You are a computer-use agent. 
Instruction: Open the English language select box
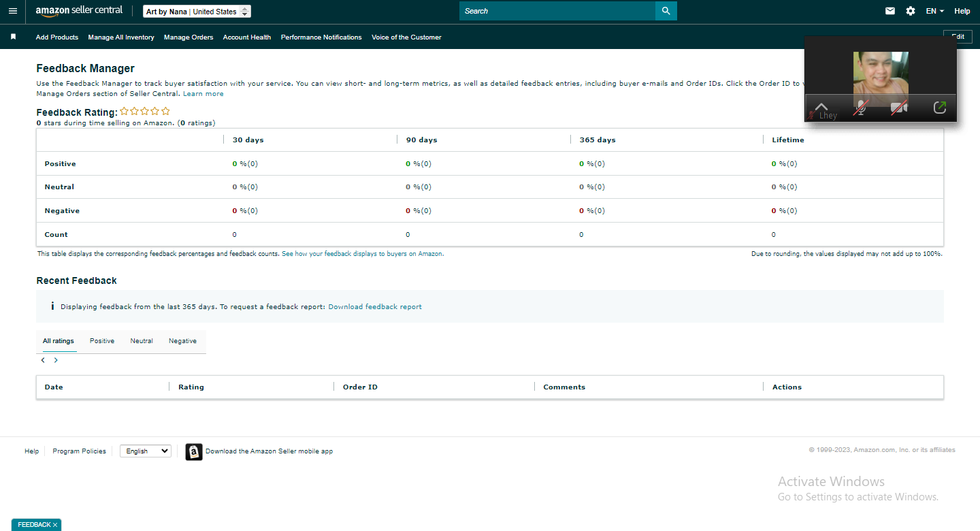pyautogui.click(x=146, y=451)
